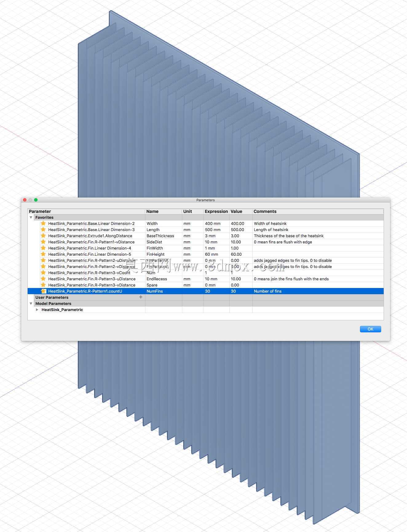Toggle the FinHeight row's favorite star
Viewport: 407px width, 532px height.
(x=43, y=254)
